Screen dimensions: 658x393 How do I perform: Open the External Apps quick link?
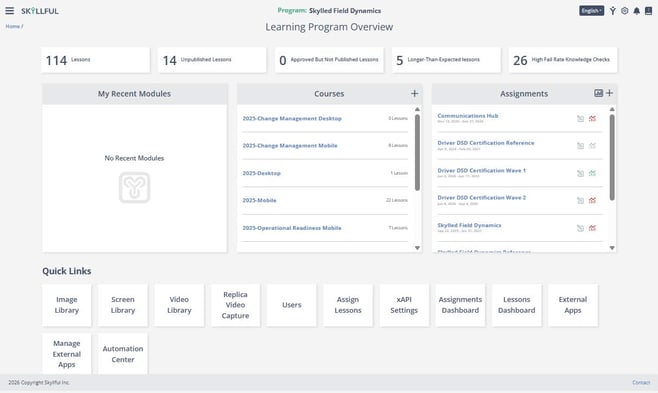(x=573, y=305)
